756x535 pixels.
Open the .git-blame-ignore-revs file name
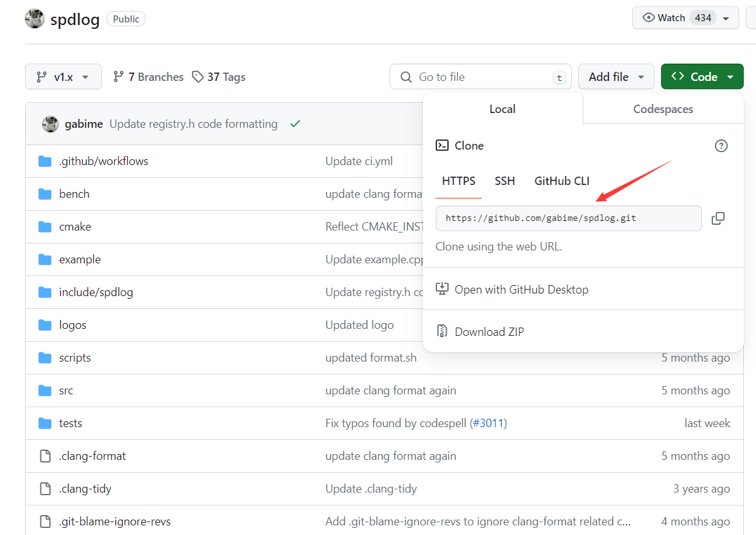115,522
